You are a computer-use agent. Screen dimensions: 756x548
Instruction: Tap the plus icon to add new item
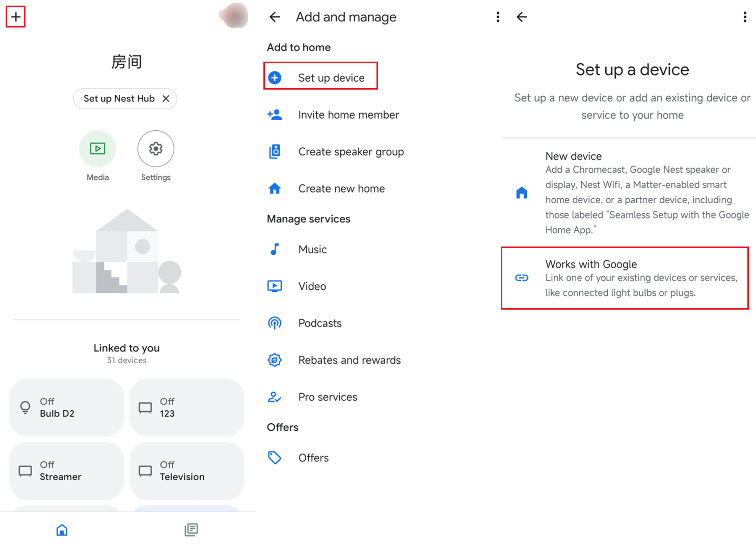coord(15,16)
